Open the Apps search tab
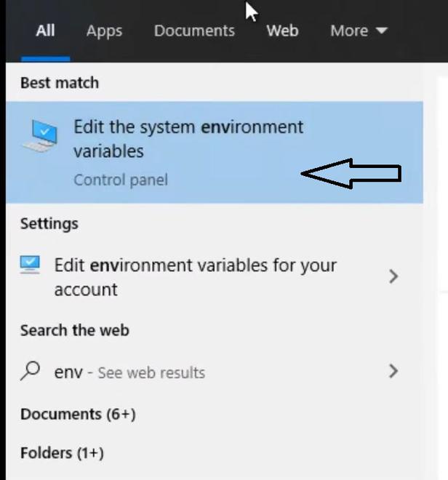The height and width of the screenshot is (480, 448). [x=103, y=31]
